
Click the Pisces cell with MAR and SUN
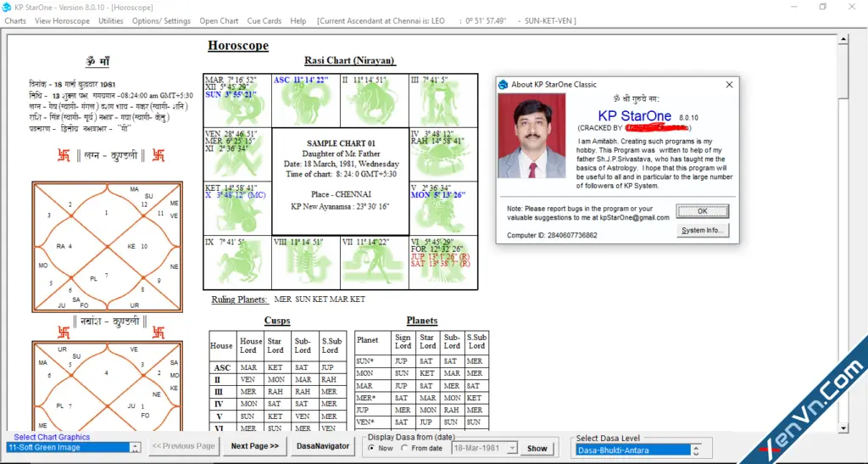click(237, 101)
